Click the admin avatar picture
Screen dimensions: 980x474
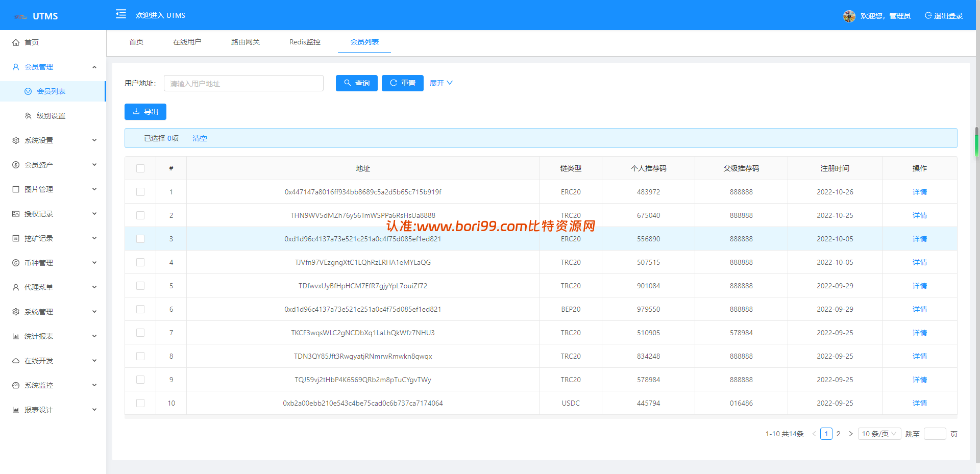point(849,16)
